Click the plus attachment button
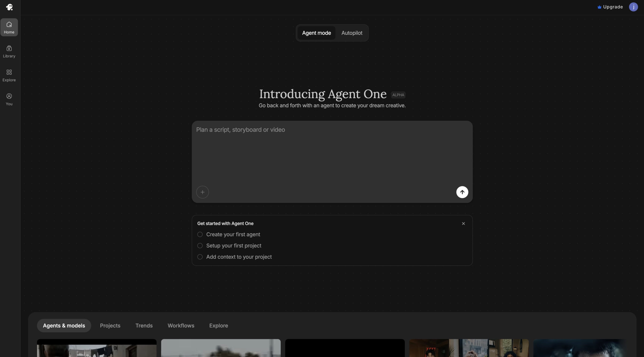Viewport: 644px width, 357px height. click(x=203, y=192)
